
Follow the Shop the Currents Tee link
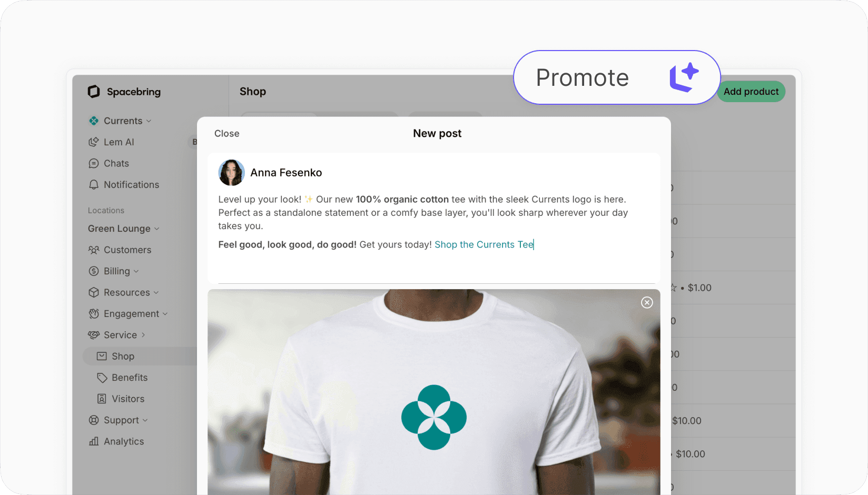pos(484,244)
